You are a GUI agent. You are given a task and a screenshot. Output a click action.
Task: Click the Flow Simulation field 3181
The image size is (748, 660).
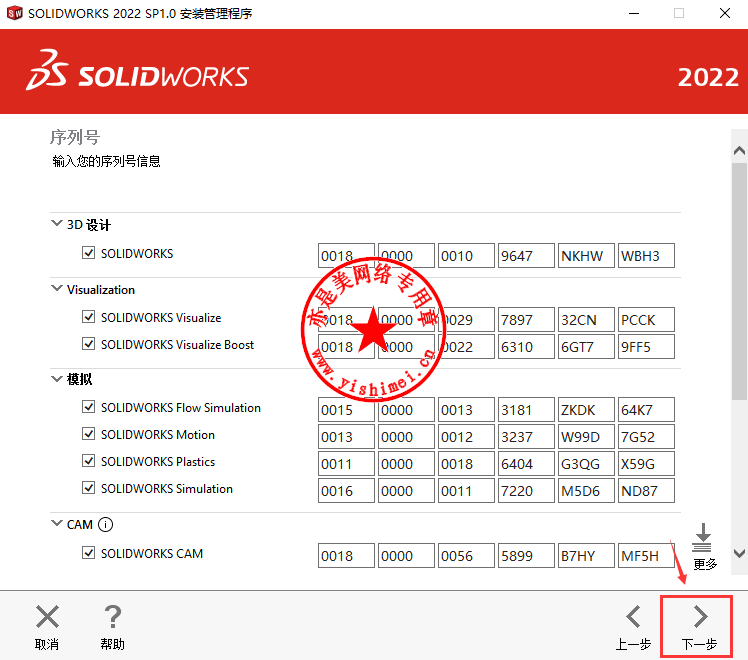coord(526,410)
